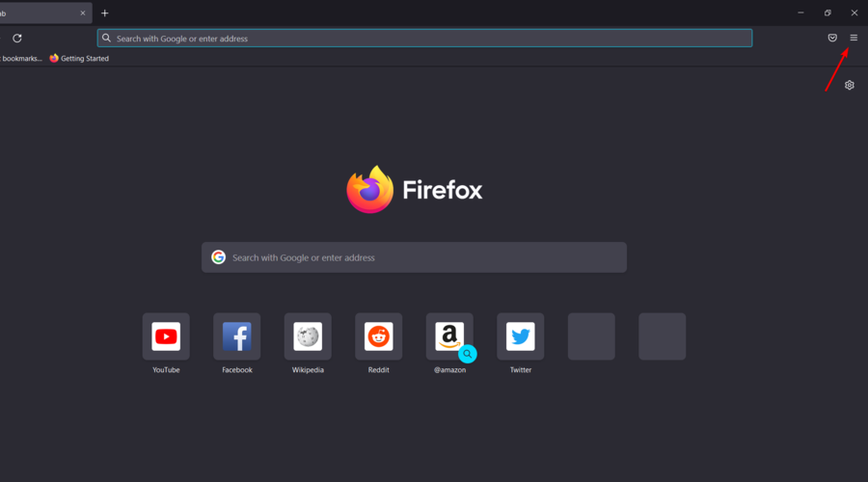Open the YouTube shortcut tile
The width and height of the screenshot is (868, 482).
click(166, 336)
